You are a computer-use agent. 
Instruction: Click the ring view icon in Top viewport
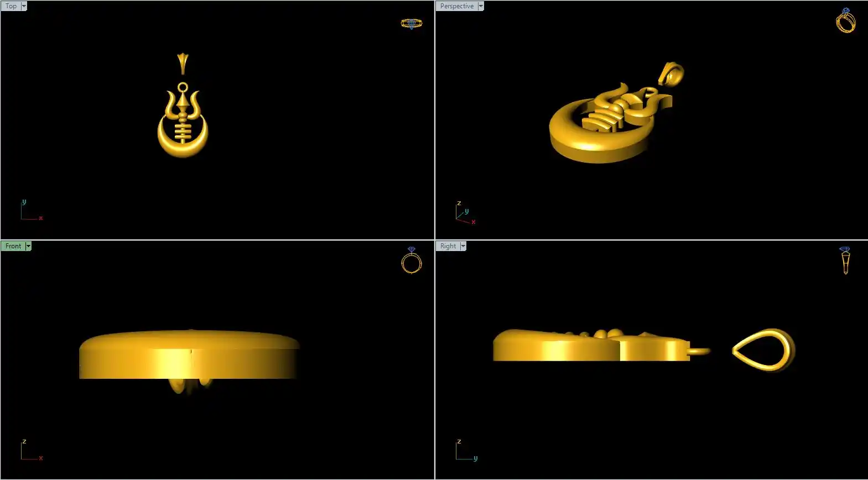411,23
